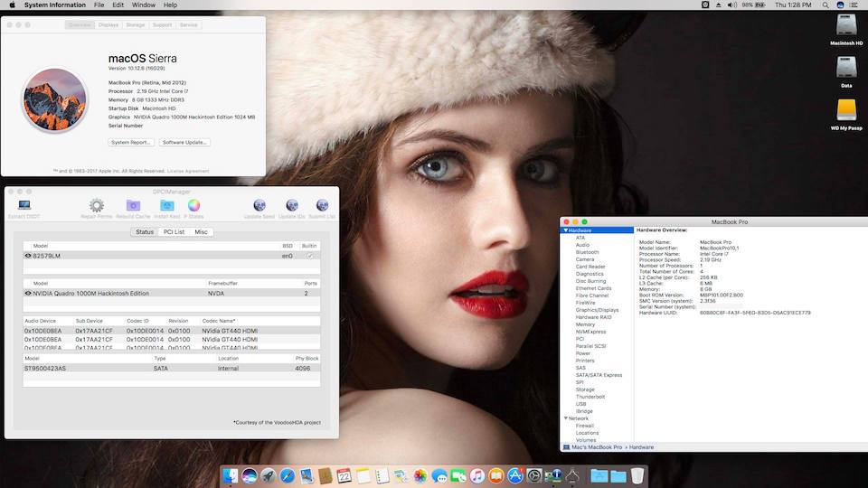The height and width of the screenshot is (488, 868).
Task: Click the Software Update... button
Action: [184, 143]
